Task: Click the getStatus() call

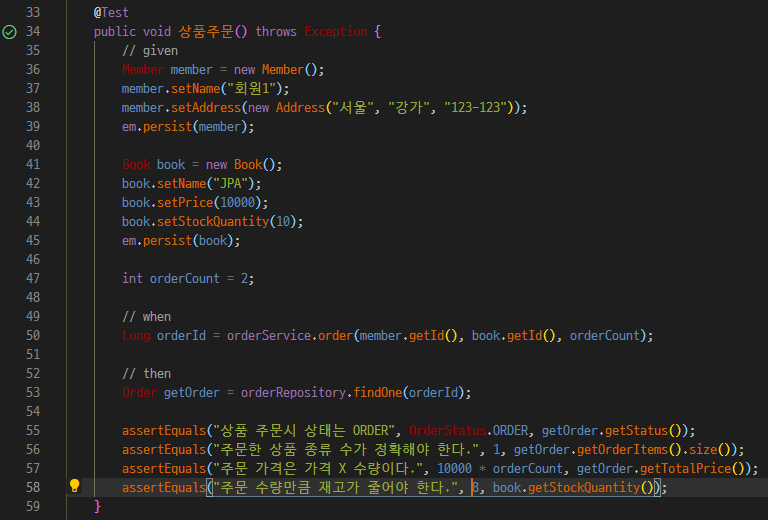Action: tap(643, 430)
